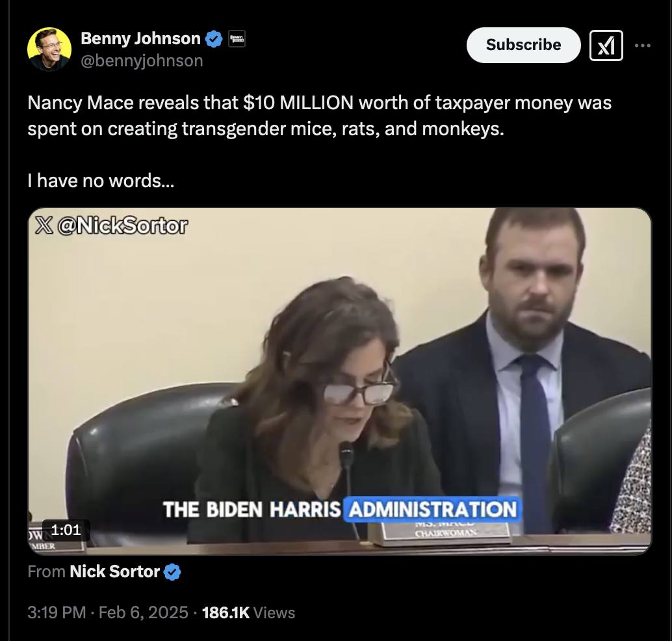Play the Nancy Mace hearing video
Screen dimensions: 672x641
(340, 381)
